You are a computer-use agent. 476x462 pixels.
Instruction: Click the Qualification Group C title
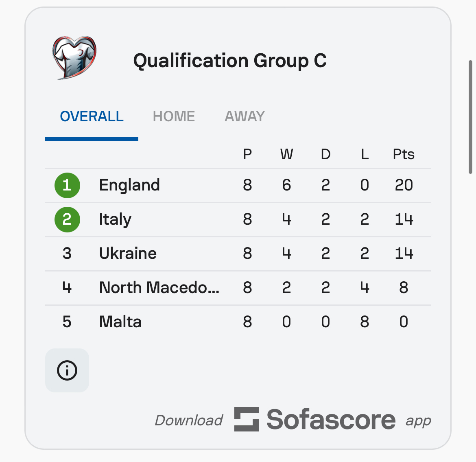tap(230, 61)
